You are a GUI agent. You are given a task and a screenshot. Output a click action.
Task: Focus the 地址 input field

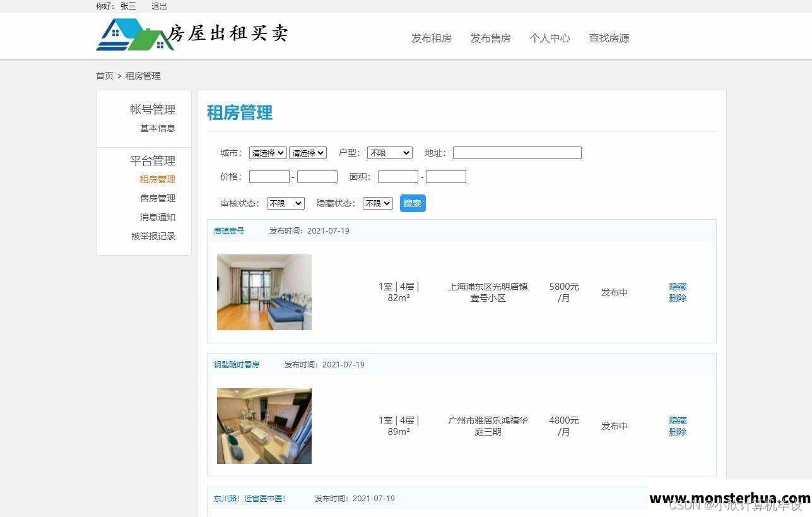517,153
